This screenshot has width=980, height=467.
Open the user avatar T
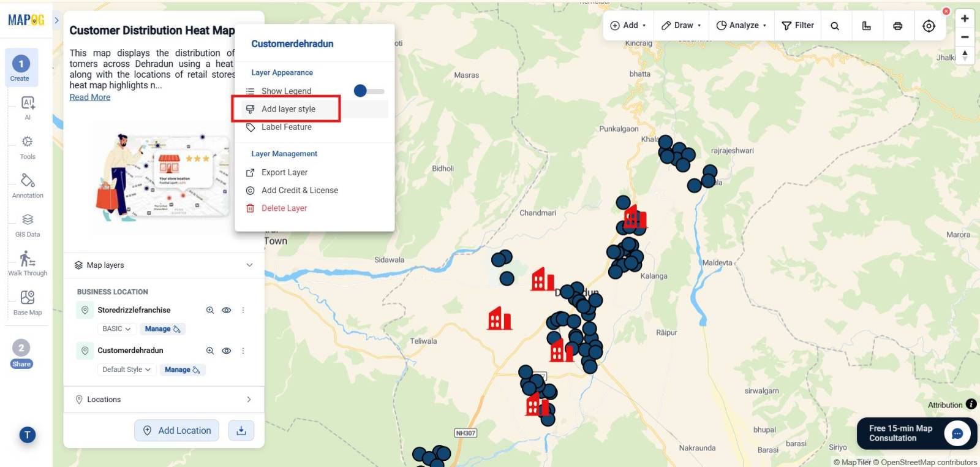coord(28,435)
